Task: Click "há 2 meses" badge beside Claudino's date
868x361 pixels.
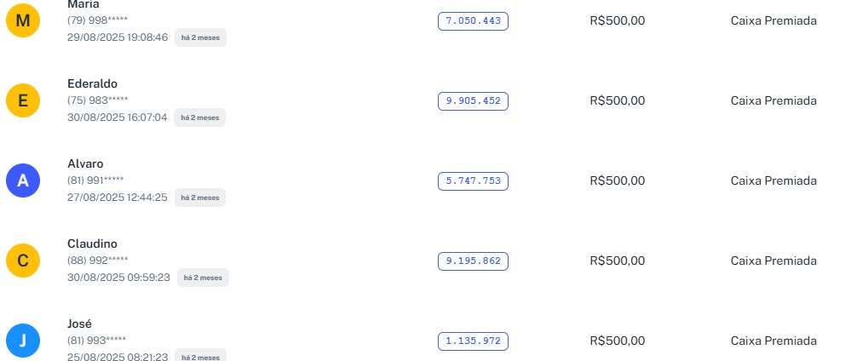Action: [x=203, y=278]
